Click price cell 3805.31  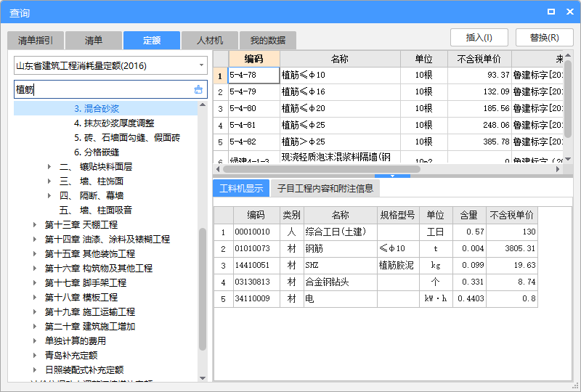512,248
